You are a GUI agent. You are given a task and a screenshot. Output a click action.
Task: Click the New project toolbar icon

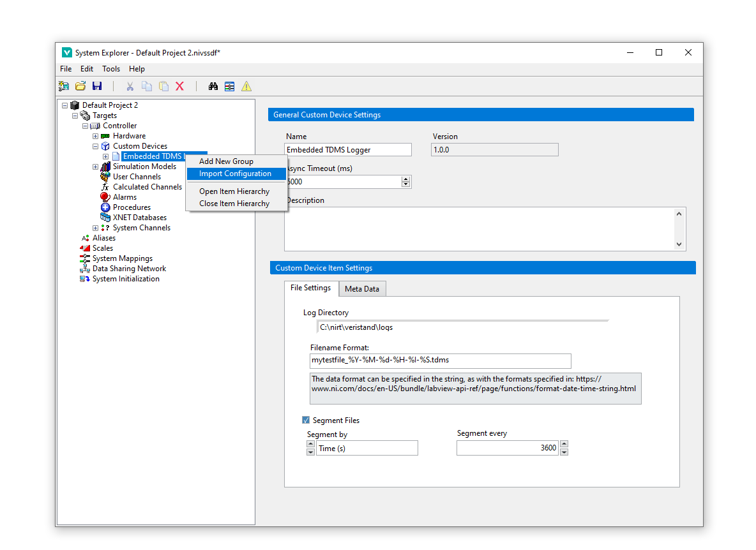click(x=64, y=86)
